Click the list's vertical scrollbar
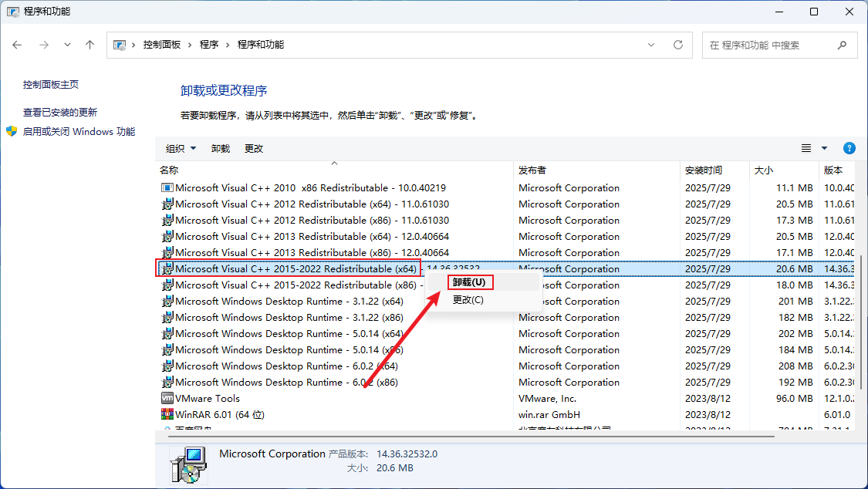Viewport: 868px width, 489px height. 860,321
